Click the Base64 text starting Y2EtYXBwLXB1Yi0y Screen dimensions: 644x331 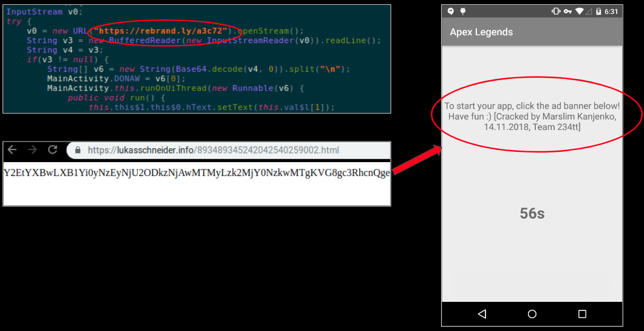(197, 173)
